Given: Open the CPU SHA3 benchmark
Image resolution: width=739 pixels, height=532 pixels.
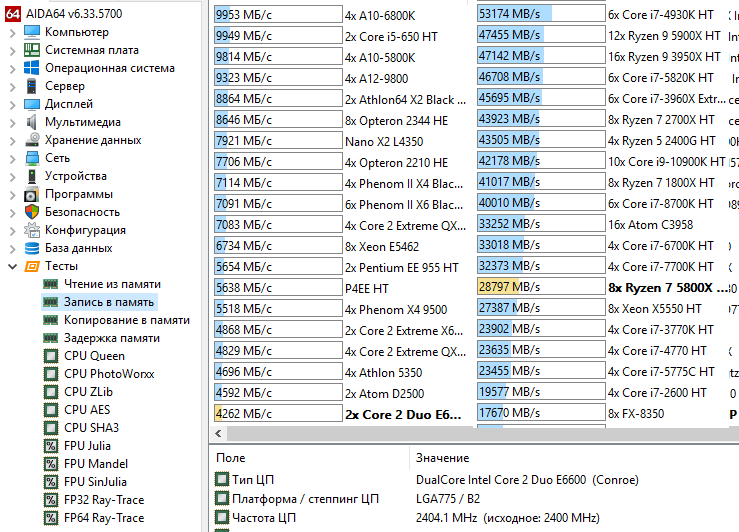Looking at the screenshot, I should 91,427.
